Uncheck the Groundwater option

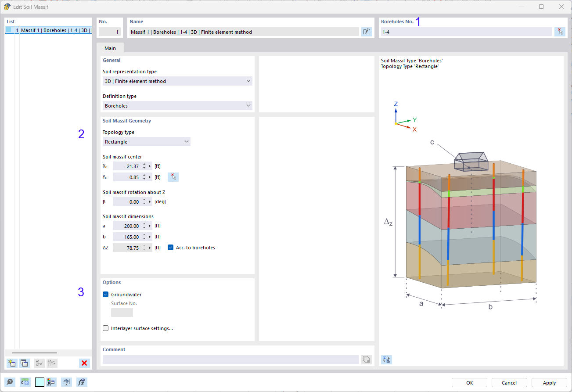coord(105,295)
